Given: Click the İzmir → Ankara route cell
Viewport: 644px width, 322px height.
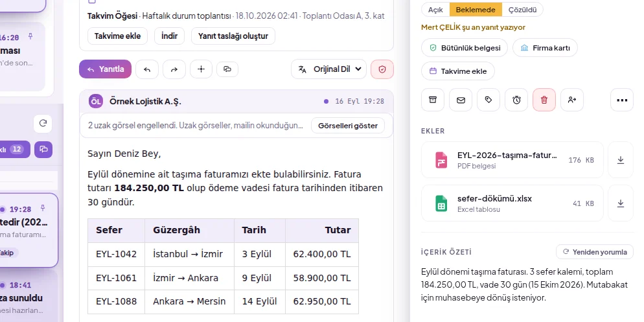Looking at the screenshot, I should 189,278.
